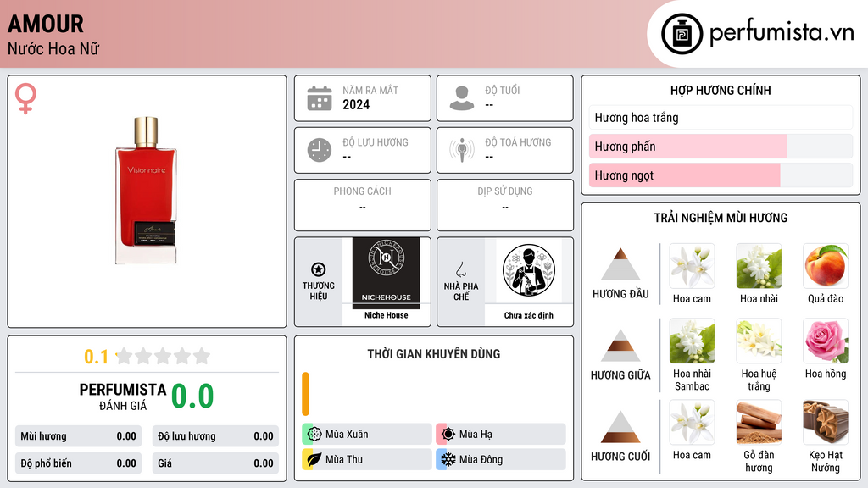Click the Hương cuối pyramid icon
This screenshot has height=488, width=868.
tap(620, 427)
